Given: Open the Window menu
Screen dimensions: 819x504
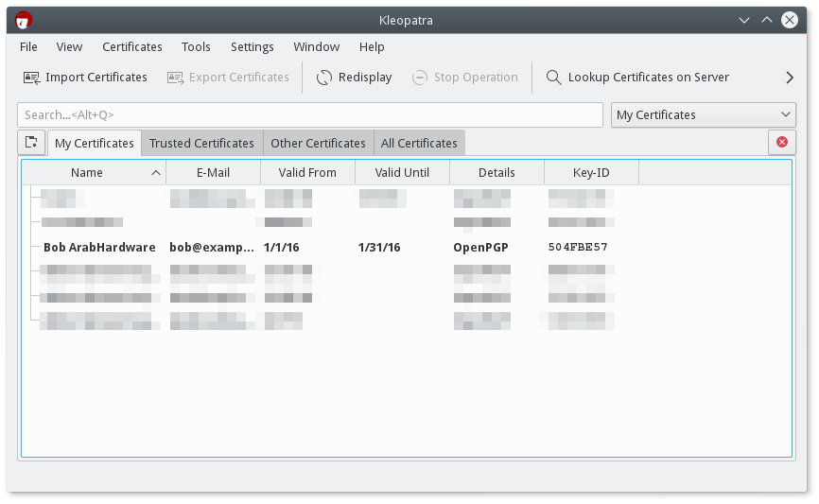Looking at the screenshot, I should (x=317, y=47).
